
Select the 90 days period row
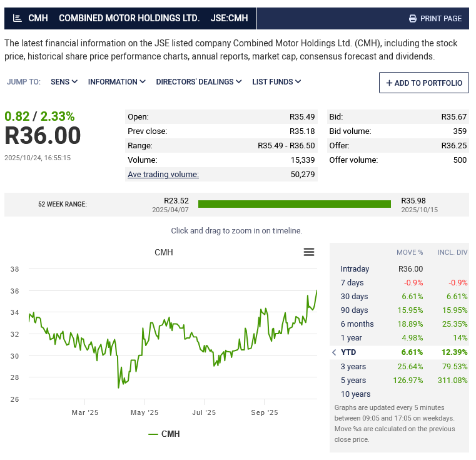click(399, 310)
